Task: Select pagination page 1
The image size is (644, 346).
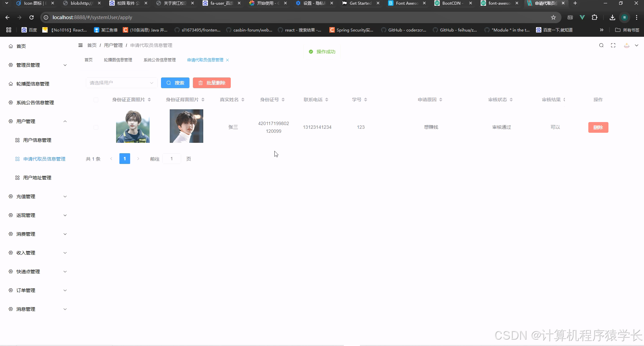Action: [125, 159]
